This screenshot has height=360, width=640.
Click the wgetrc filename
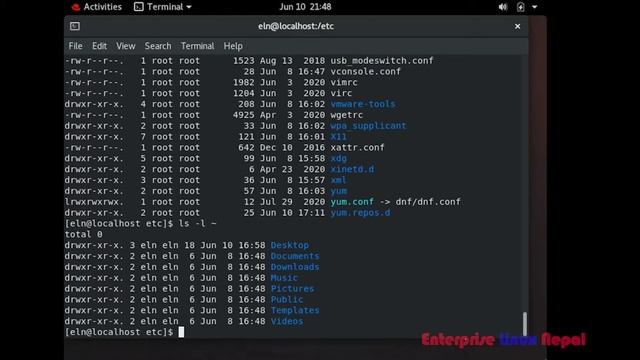click(347, 115)
